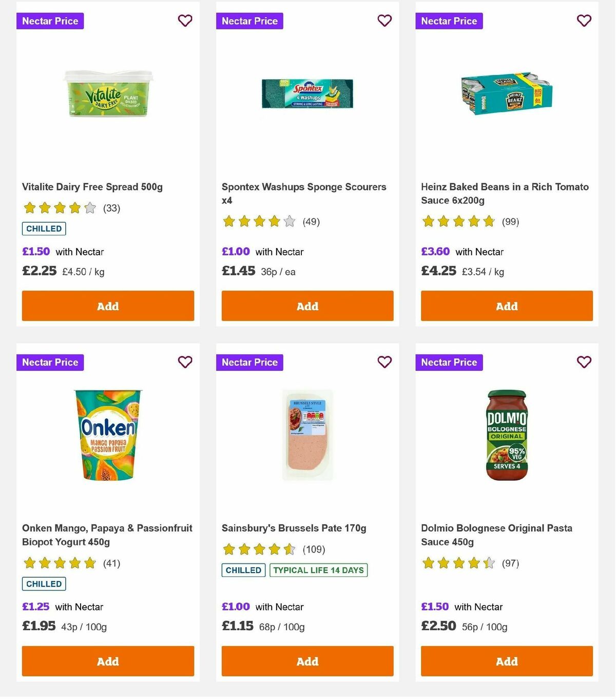Open the Spontex Washups Sponge Scourers link
616x699 pixels.
tap(303, 194)
